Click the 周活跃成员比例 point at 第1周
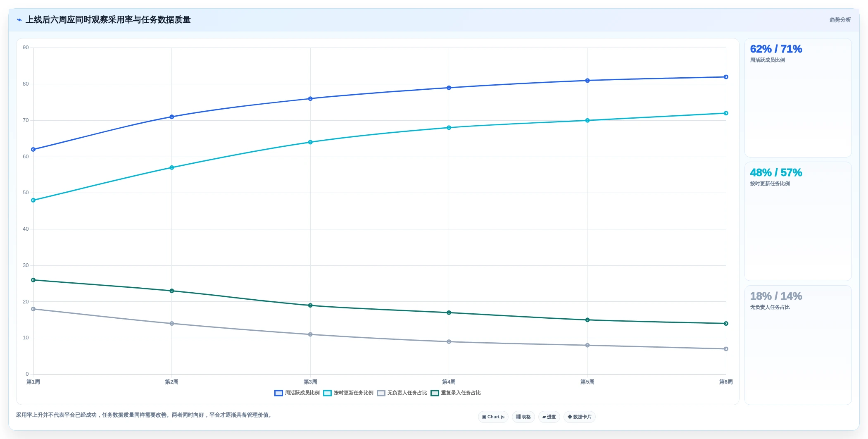The height and width of the screenshot is (439, 868). 33,149
